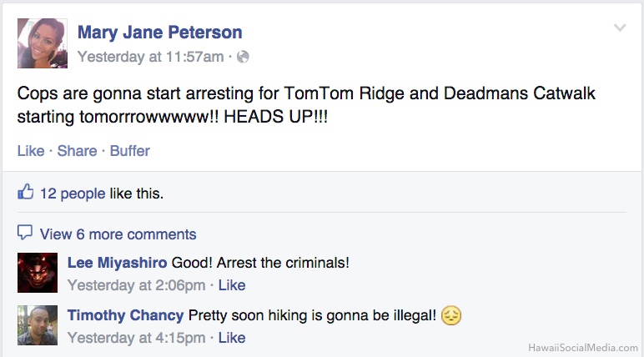Screen dimensions: 644x357
Task: Click the Yesterday at 2:06pm comment timestamp
Action: coord(136,285)
